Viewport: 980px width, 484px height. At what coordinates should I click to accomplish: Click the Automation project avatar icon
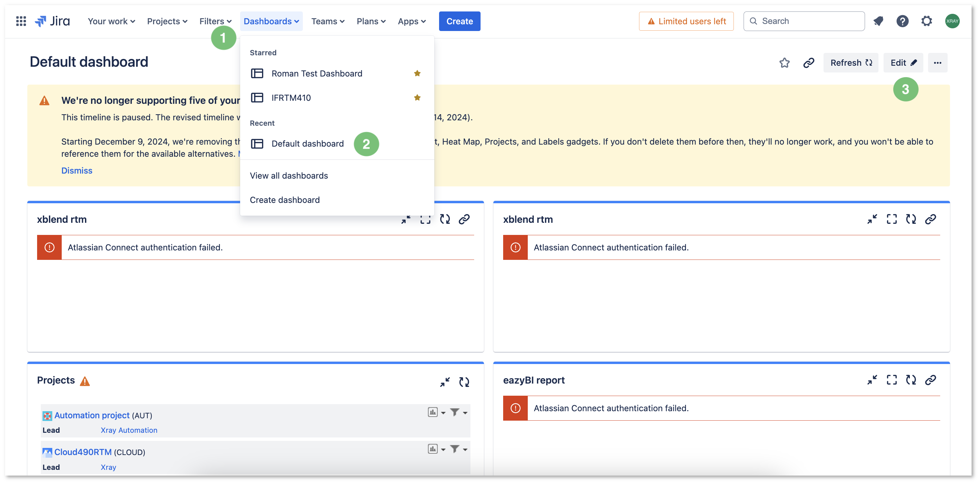click(x=47, y=416)
